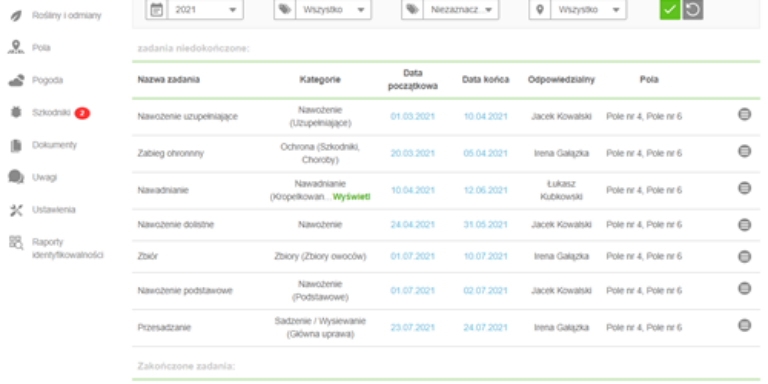Image resolution: width=768 pixels, height=384 pixels.
Task: Click the Uwagi speech bubble icon
Action: click(16, 177)
